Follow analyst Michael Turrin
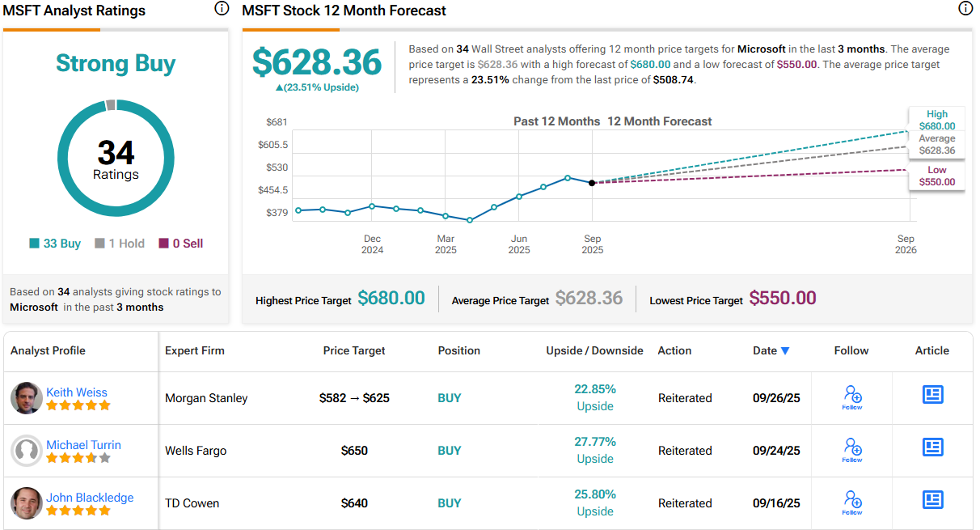This screenshot has height=530, width=980. click(852, 450)
